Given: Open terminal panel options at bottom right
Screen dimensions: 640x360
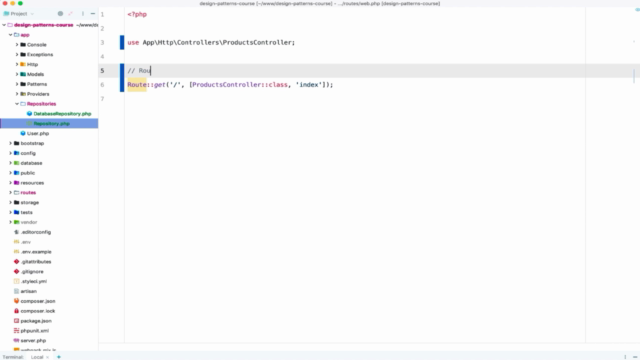Looking at the screenshot, I should (x=625, y=357).
